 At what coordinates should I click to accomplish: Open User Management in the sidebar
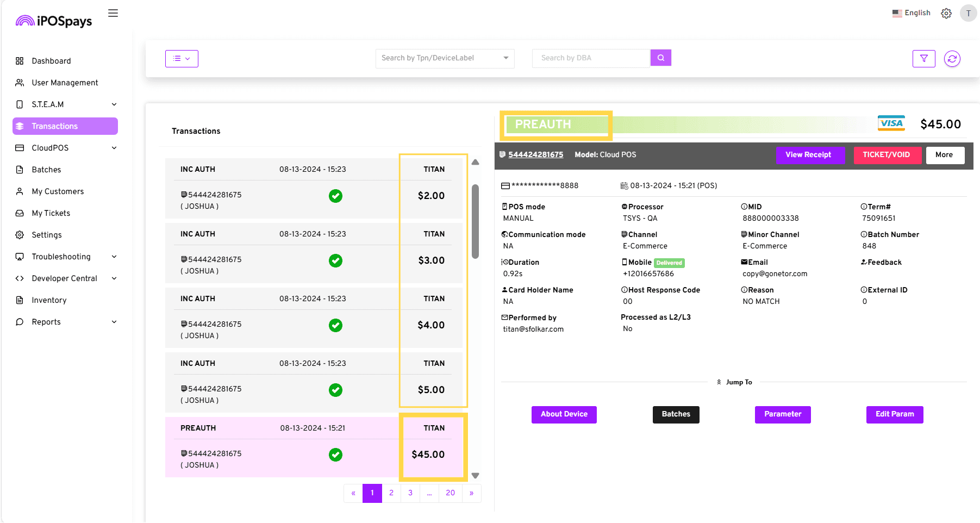[x=65, y=83]
